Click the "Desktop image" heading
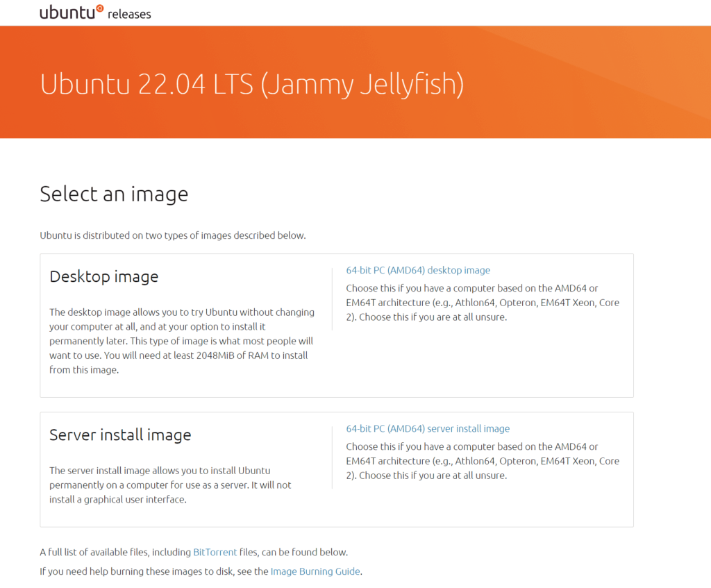The width and height of the screenshot is (711, 588). [x=104, y=276]
